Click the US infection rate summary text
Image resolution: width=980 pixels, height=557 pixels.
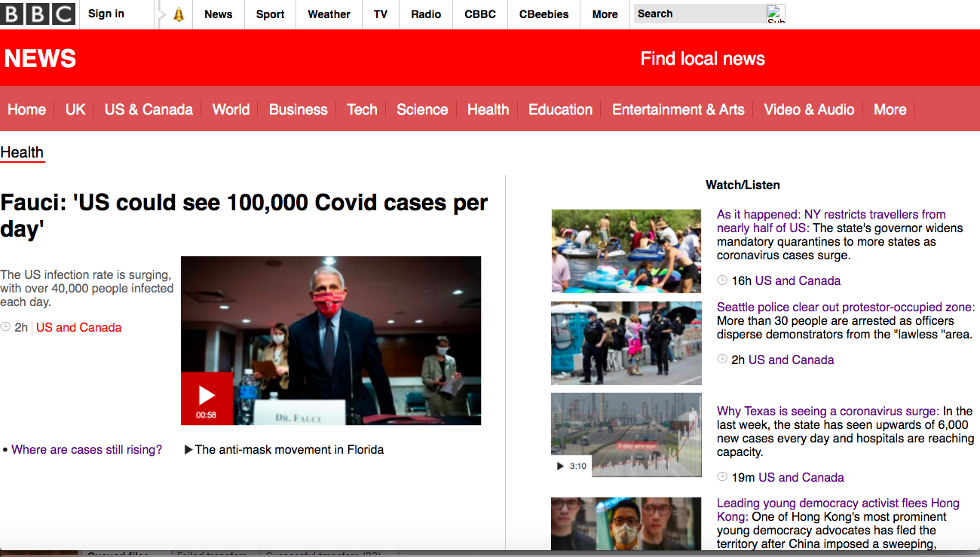pos(87,289)
